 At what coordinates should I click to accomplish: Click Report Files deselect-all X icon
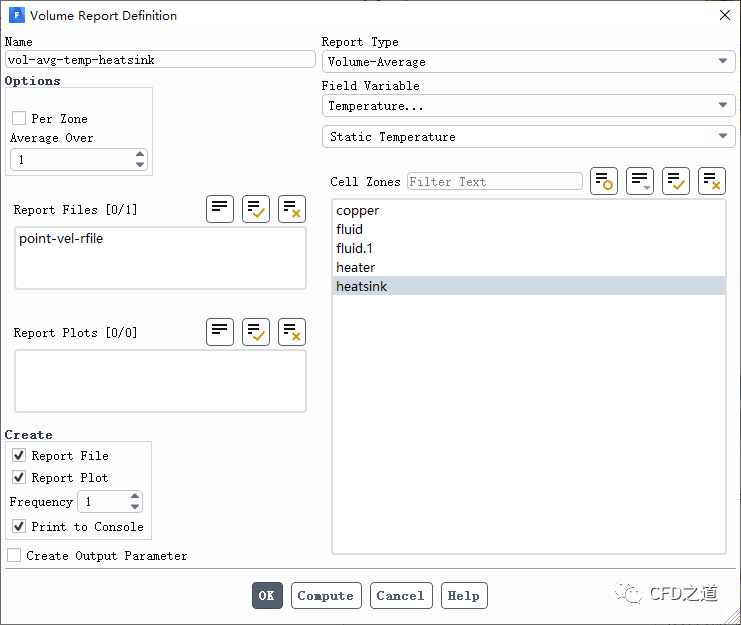click(292, 209)
